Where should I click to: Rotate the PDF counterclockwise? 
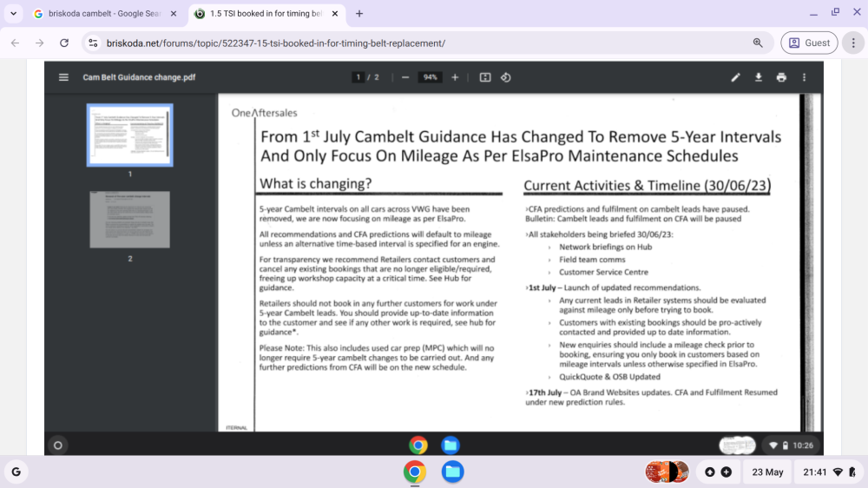click(506, 77)
